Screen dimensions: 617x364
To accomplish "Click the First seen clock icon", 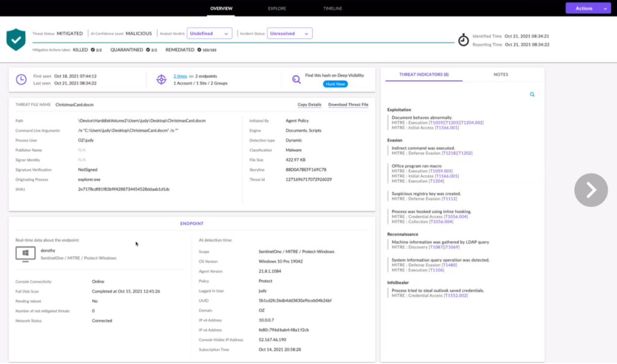I will 22,80.
